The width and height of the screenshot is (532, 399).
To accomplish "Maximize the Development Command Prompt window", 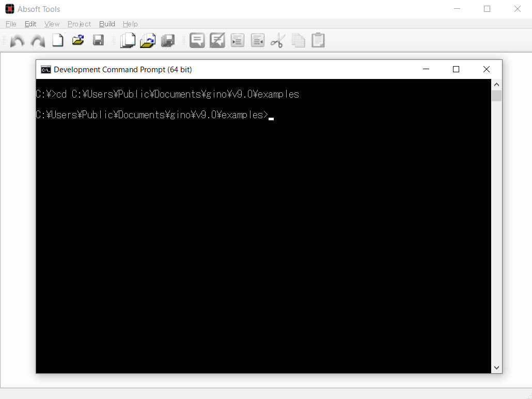I will (456, 69).
